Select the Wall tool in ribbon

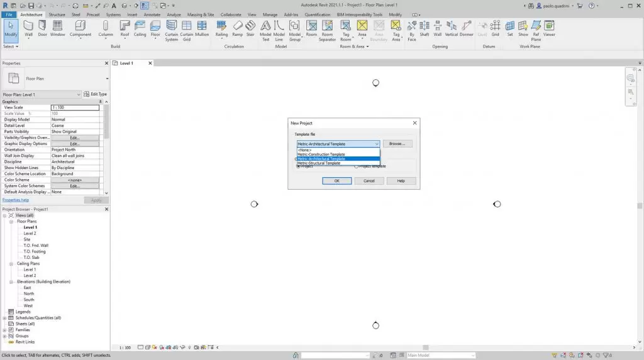coord(29,28)
